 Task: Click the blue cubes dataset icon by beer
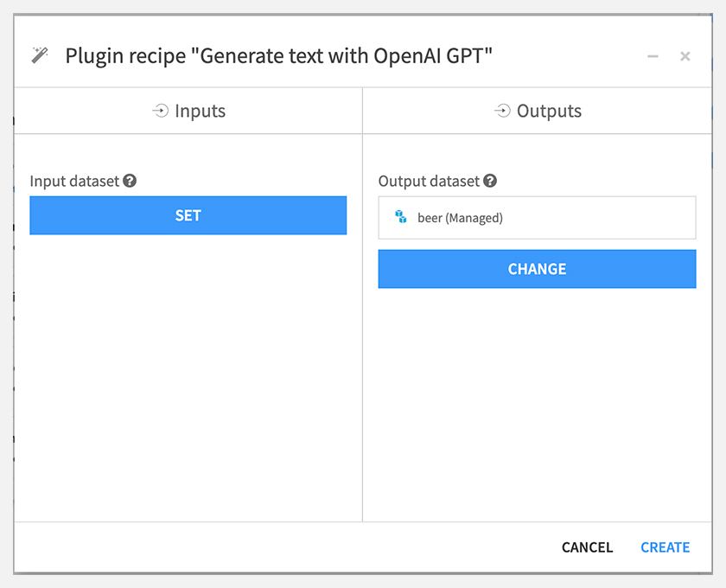click(x=400, y=216)
